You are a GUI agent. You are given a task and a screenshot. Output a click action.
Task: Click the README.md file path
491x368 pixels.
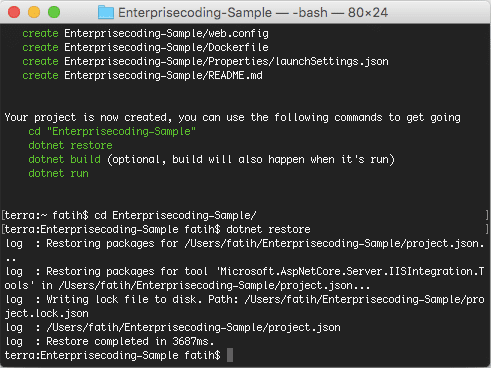click(163, 75)
